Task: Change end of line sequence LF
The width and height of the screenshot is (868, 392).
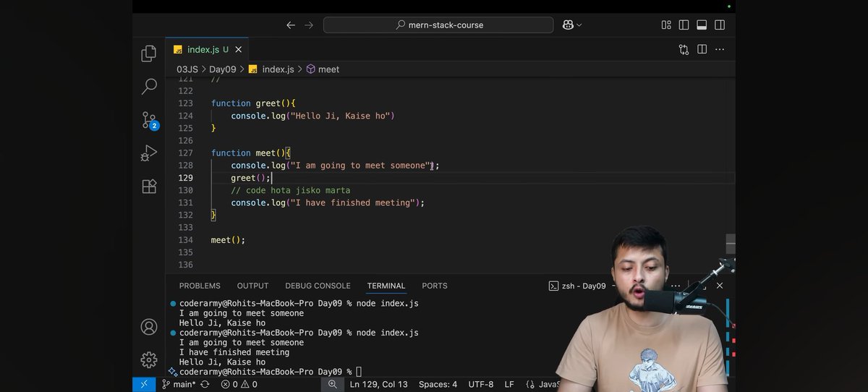Action: (509, 384)
